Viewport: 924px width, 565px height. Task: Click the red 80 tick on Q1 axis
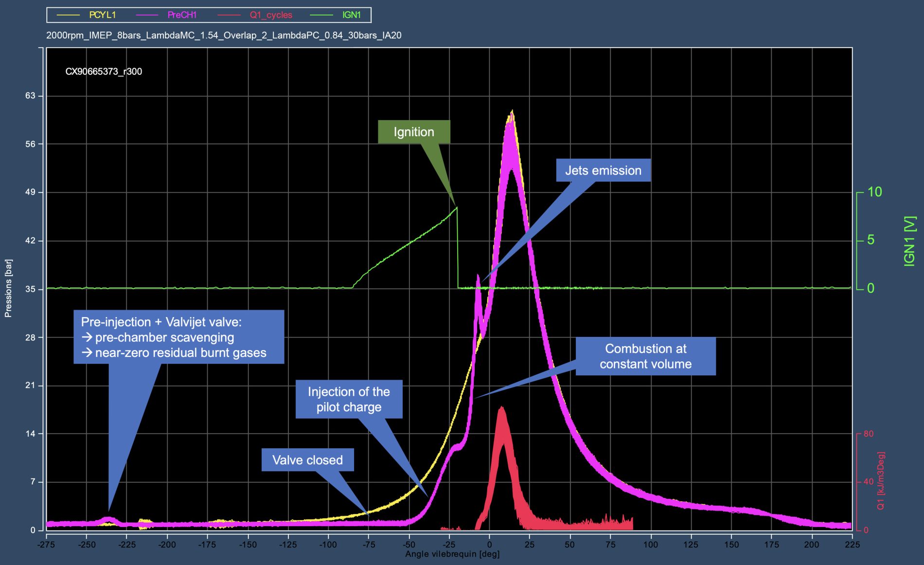[x=869, y=434]
